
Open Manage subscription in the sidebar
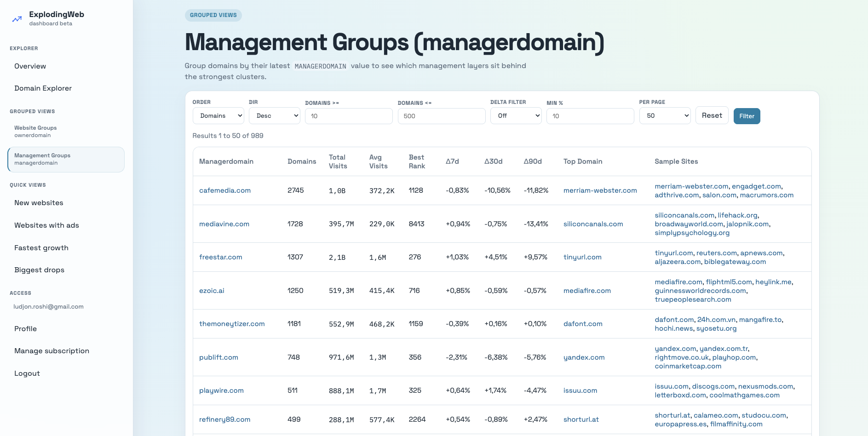coord(52,351)
